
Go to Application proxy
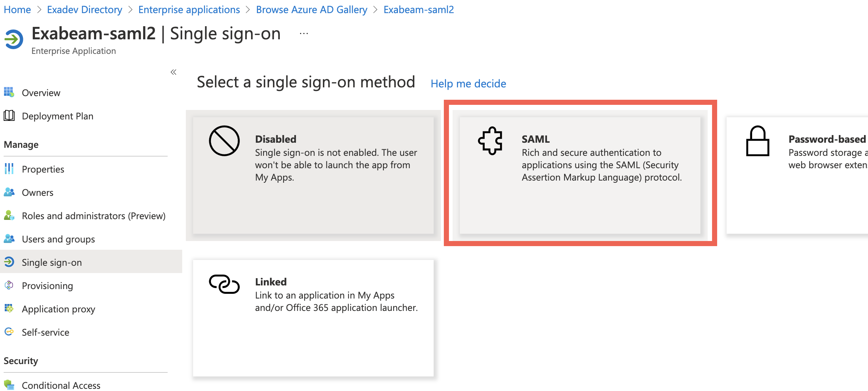click(91, 309)
